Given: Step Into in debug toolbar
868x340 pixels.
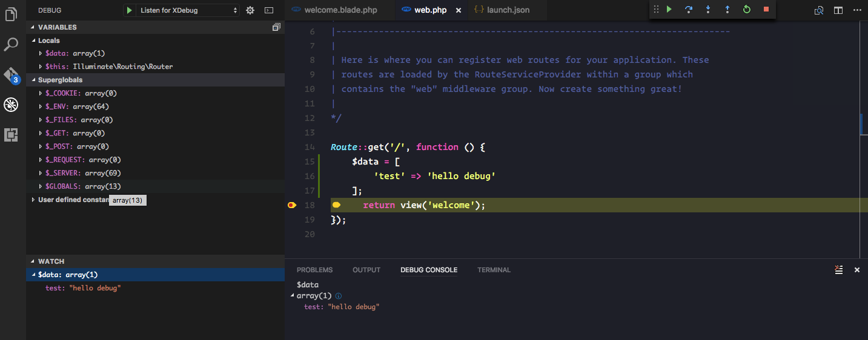Looking at the screenshot, I should pos(707,10).
